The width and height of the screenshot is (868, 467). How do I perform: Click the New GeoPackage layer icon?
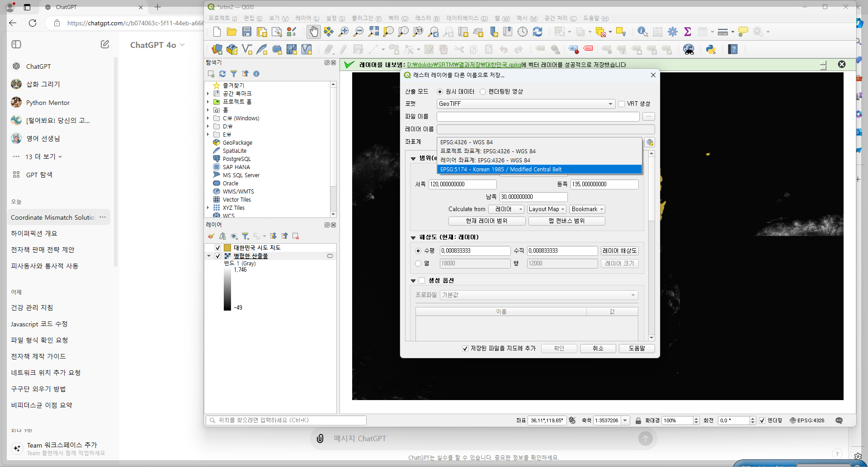pyautogui.click(x=232, y=49)
